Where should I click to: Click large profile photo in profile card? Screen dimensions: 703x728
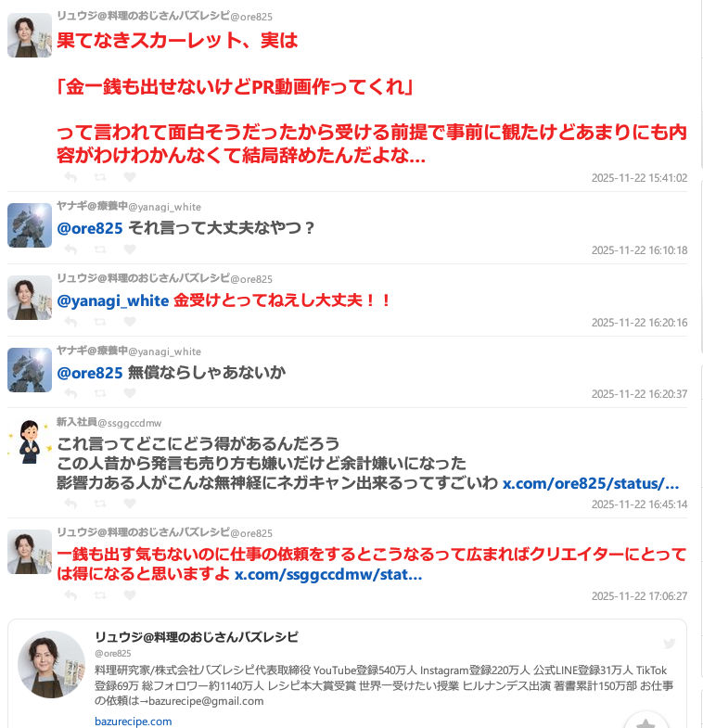click(x=52, y=664)
